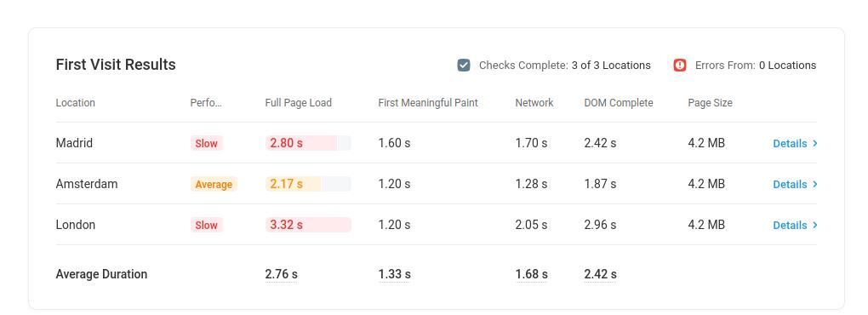Click the 3.32 s red load bar

tap(308, 225)
